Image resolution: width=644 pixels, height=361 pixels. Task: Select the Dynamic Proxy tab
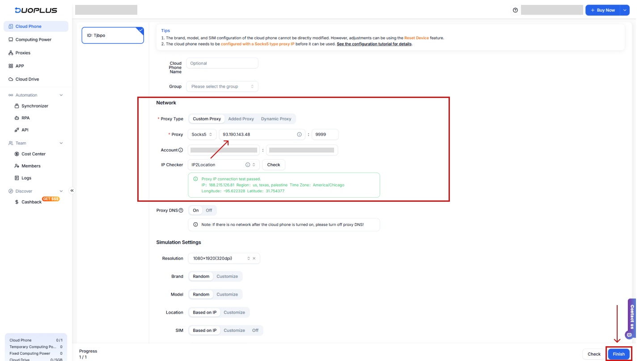pyautogui.click(x=276, y=119)
